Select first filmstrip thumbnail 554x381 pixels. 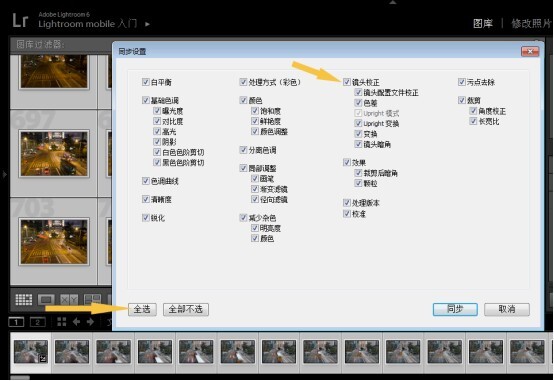31,352
